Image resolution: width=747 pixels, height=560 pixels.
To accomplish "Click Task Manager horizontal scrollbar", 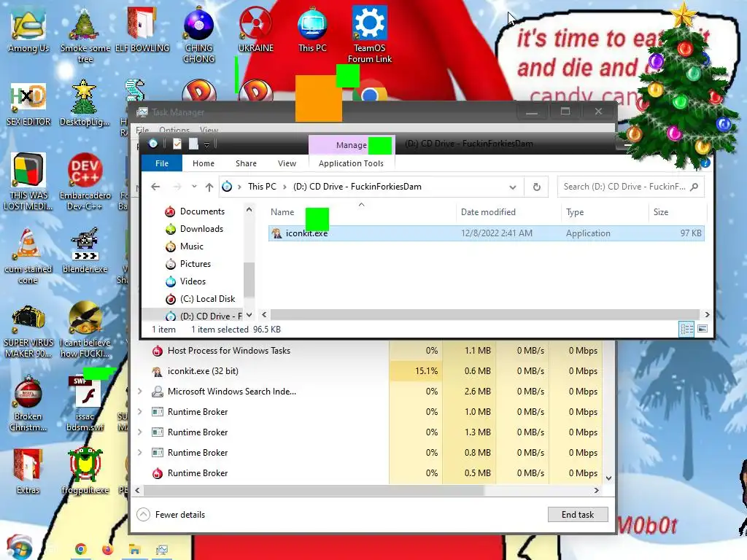I will 314,490.
